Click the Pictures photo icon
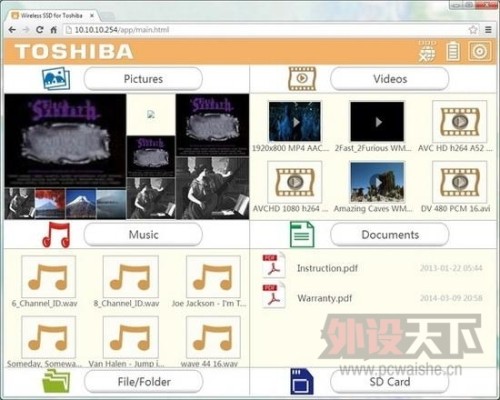The image size is (500, 400). coord(56,79)
